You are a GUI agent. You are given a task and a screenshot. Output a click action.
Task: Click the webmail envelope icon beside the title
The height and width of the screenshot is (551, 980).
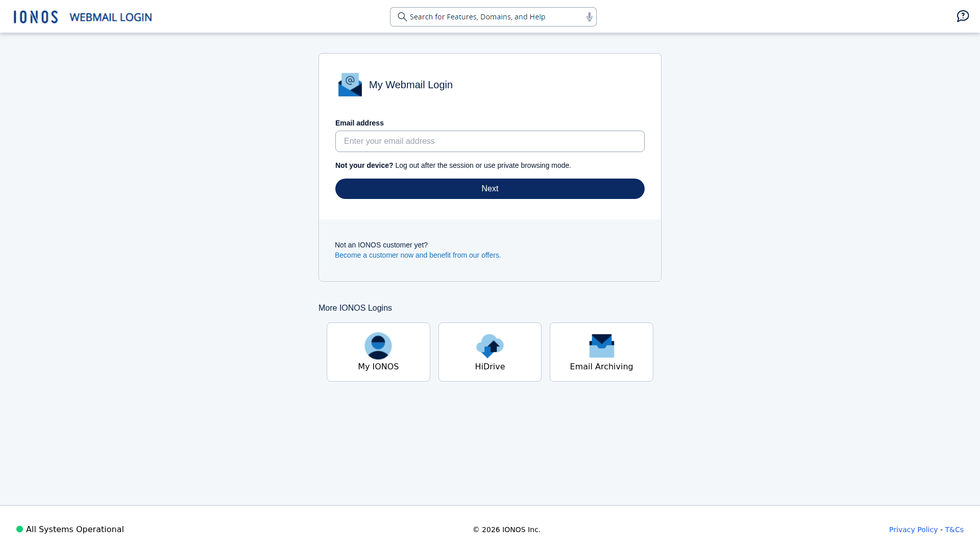[350, 85]
